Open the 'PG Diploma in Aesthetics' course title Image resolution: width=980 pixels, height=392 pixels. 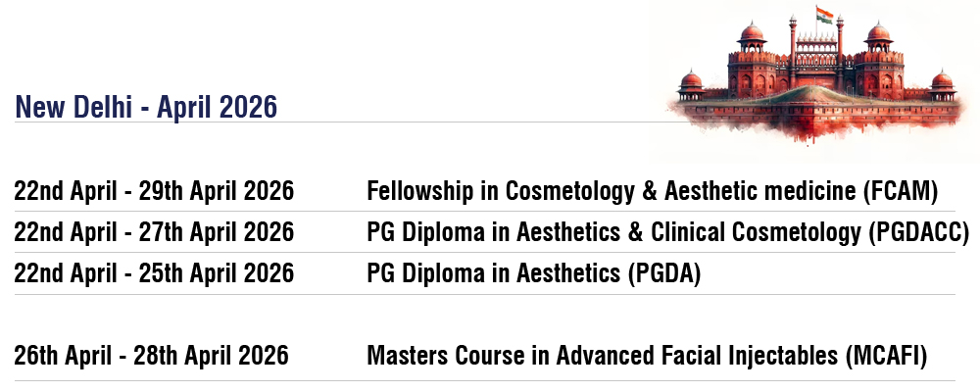[x=494, y=273]
